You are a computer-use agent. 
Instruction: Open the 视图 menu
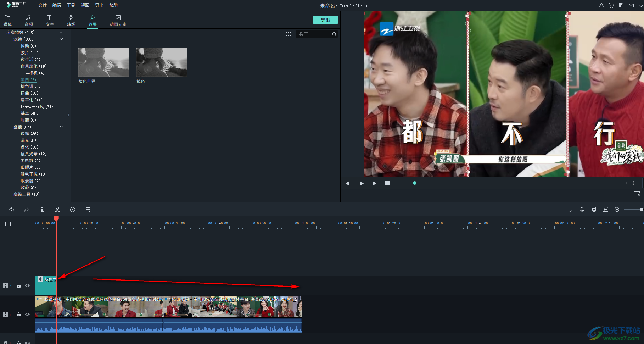pos(85,5)
